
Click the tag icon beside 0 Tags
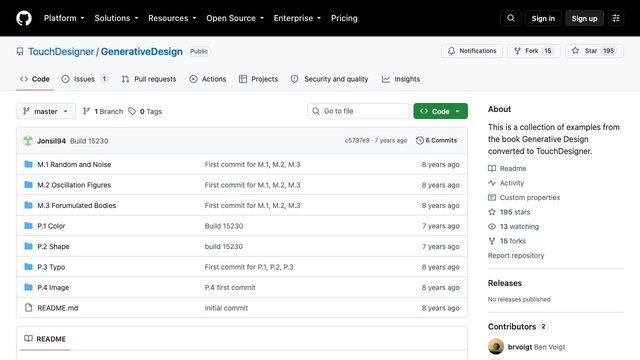pos(132,111)
